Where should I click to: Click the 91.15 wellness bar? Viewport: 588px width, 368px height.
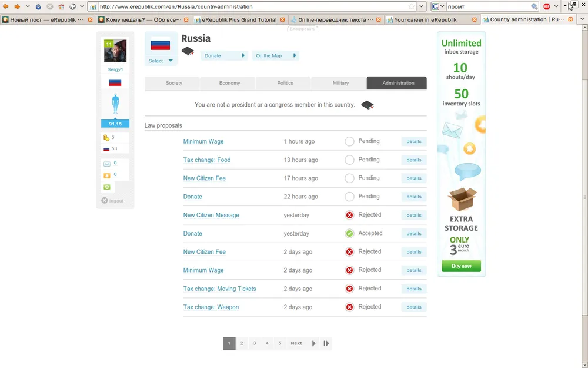click(115, 124)
